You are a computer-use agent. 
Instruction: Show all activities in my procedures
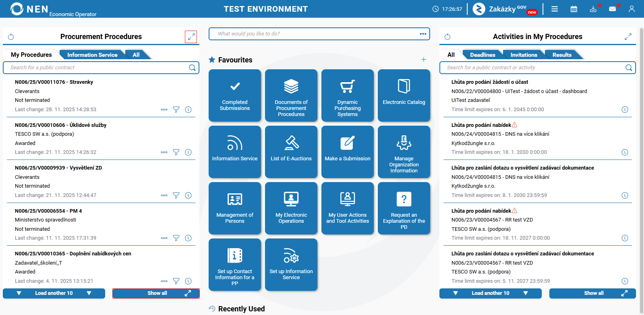[x=592, y=293]
